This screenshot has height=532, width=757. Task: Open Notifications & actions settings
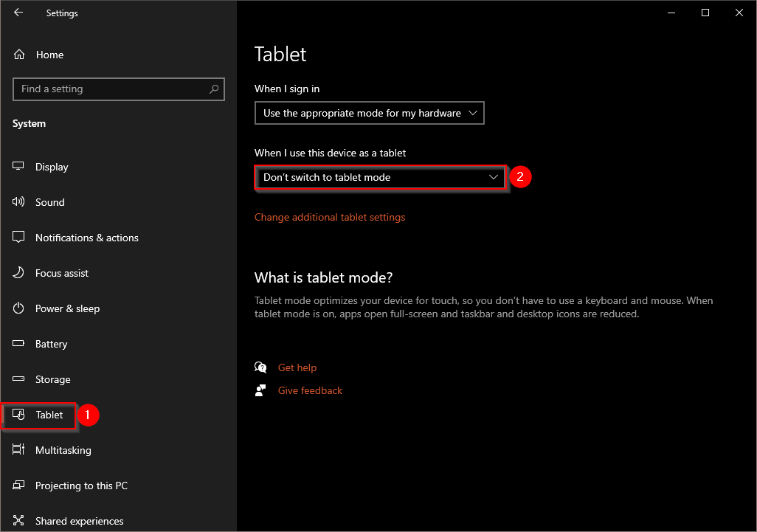coord(86,238)
